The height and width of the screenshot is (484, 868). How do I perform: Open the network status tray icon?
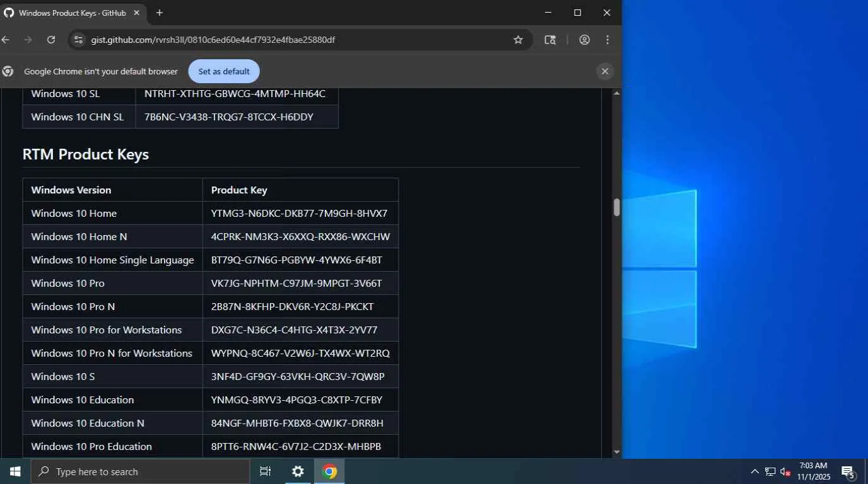click(x=770, y=471)
